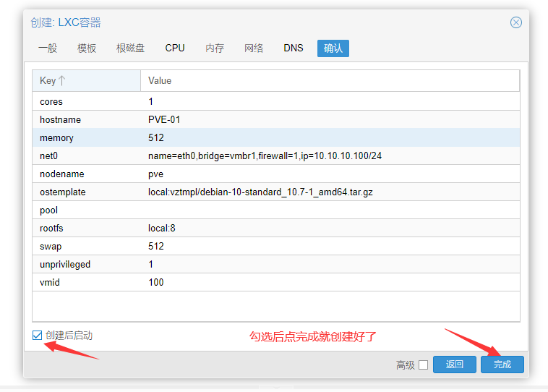Switch to the 内存 tab
The image size is (548, 392).
215,48
